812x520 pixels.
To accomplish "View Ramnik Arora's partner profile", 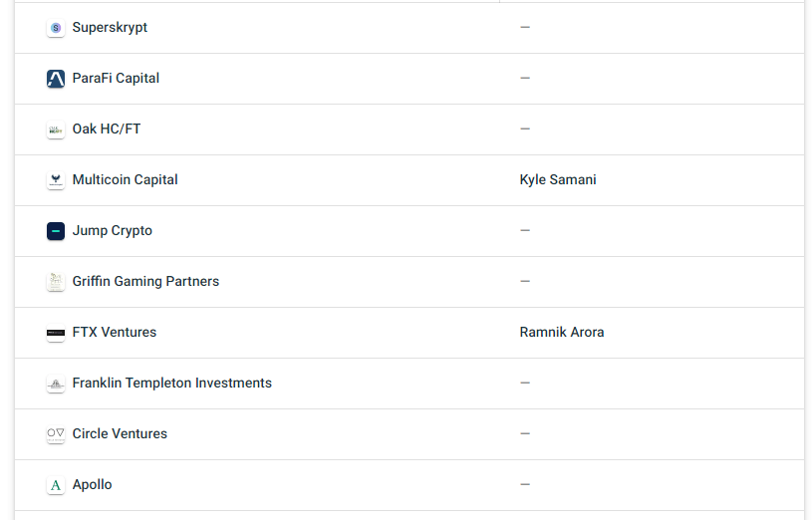I will tap(562, 332).
